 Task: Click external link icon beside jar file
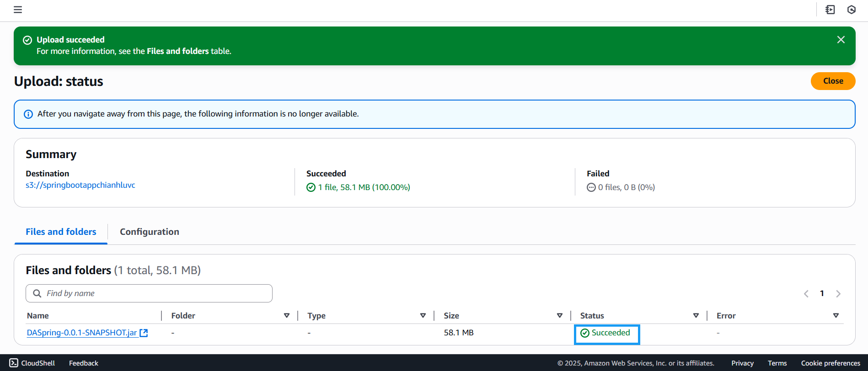coord(144,333)
